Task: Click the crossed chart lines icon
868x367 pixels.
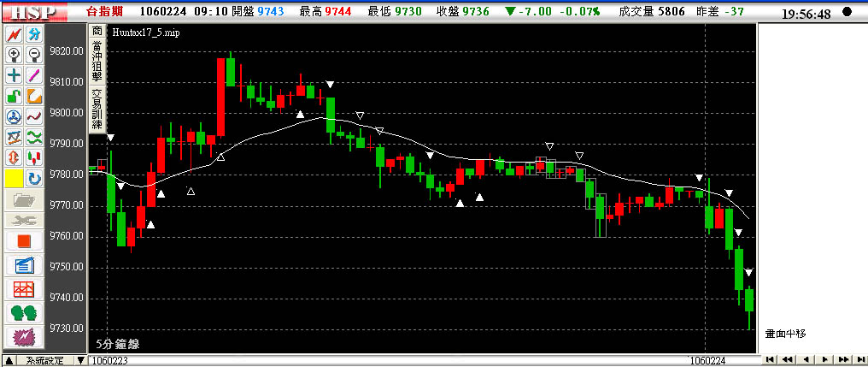Action: pos(15,137)
